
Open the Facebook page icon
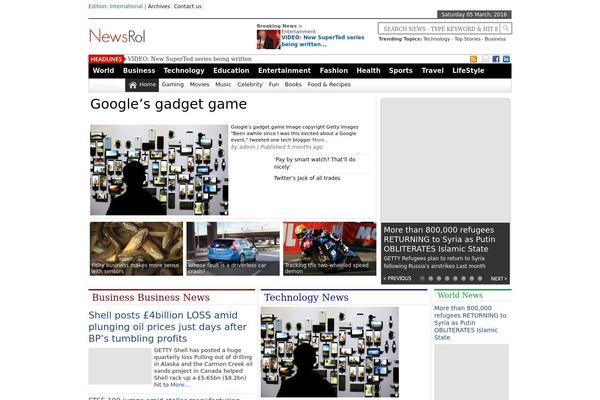point(496,59)
